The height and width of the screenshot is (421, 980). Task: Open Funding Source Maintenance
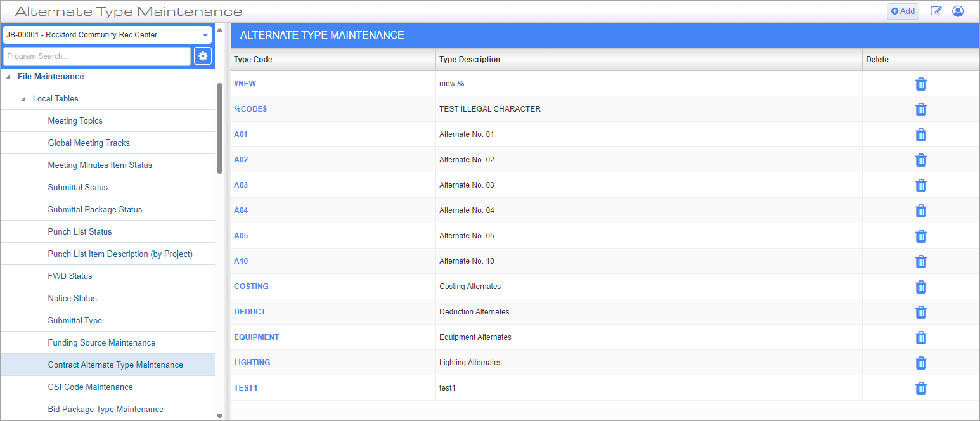(101, 342)
